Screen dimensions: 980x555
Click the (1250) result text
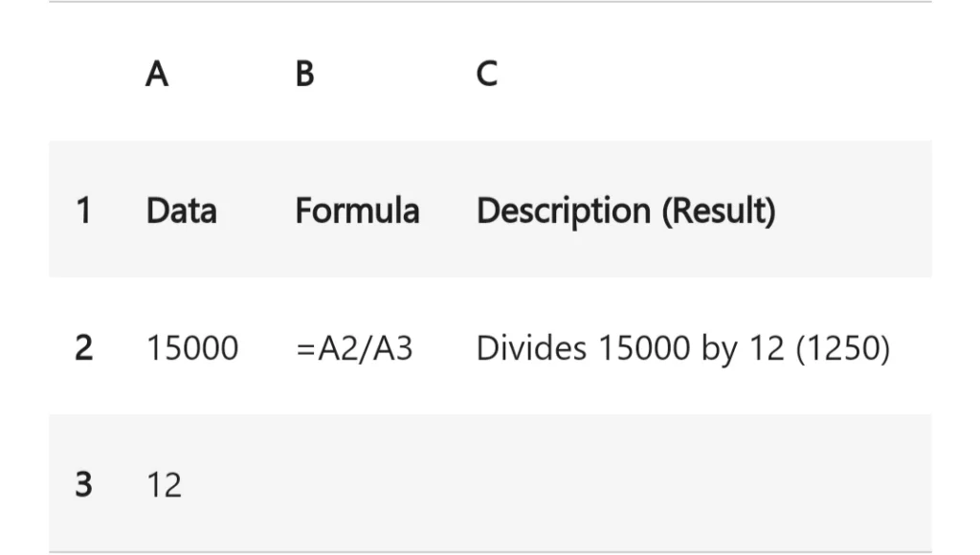[x=842, y=348]
